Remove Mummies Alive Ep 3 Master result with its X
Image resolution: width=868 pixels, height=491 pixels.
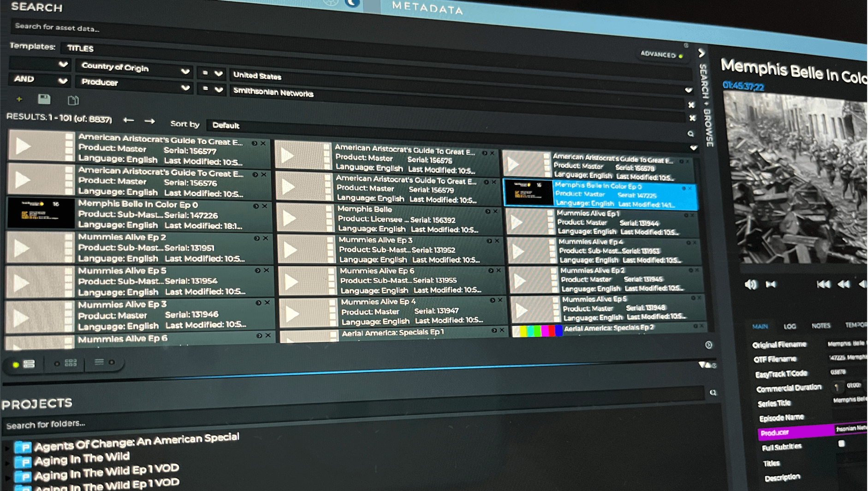pos(267,303)
